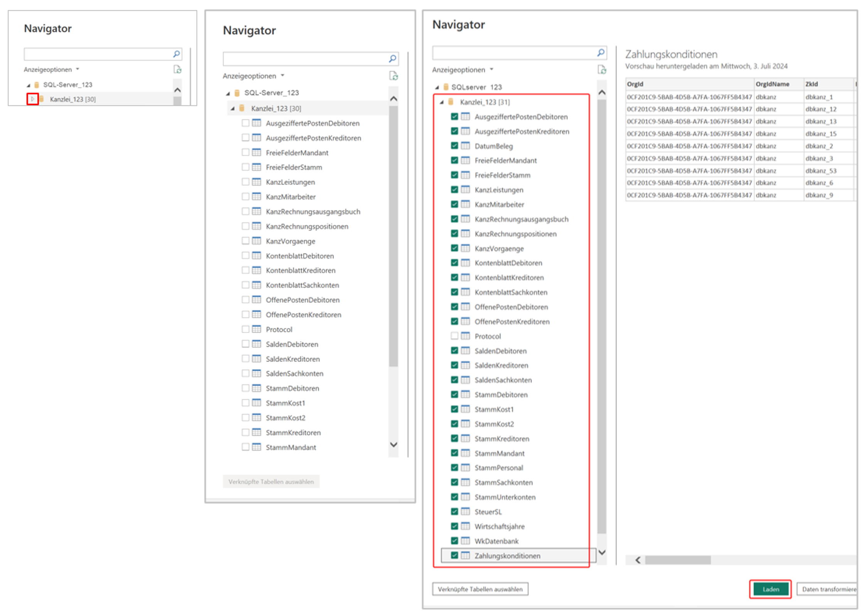Open Anzeigeoptionen dropdown in left Navigator
864x616 pixels.
pyautogui.click(x=51, y=69)
